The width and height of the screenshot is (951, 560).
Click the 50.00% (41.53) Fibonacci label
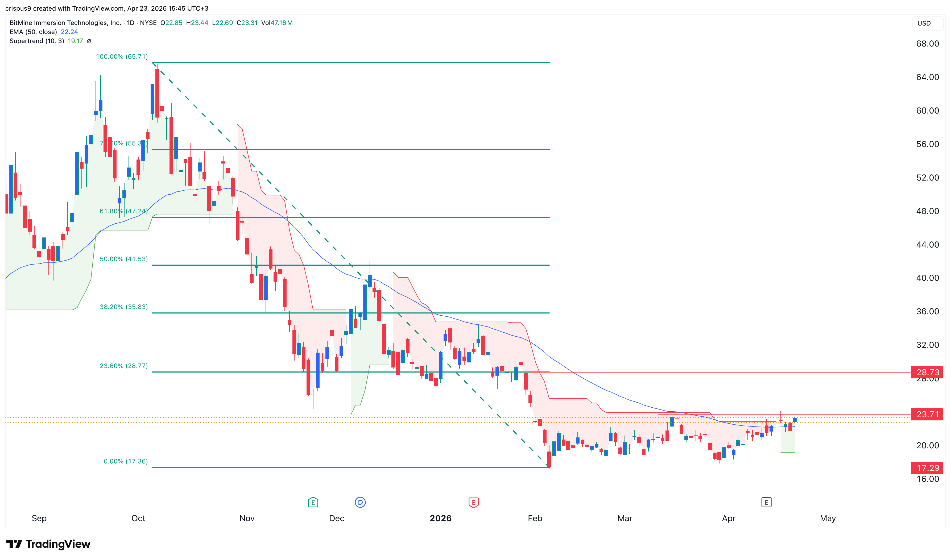123,259
